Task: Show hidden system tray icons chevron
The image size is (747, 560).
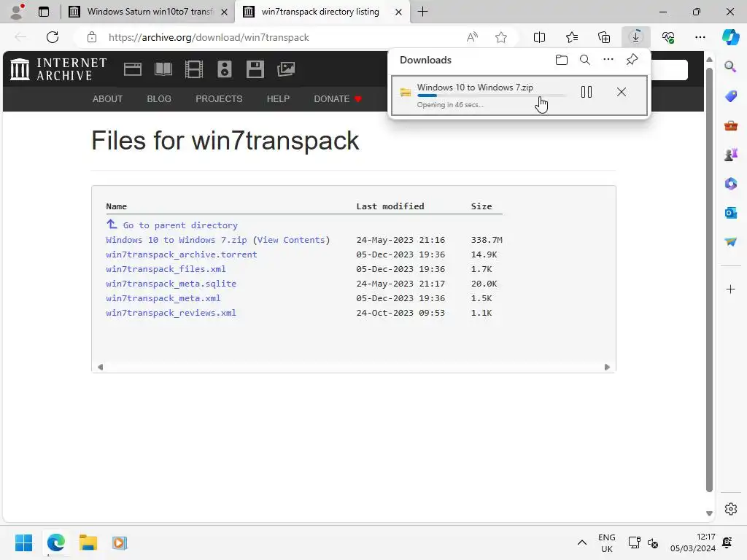Action: coord(581,542)
